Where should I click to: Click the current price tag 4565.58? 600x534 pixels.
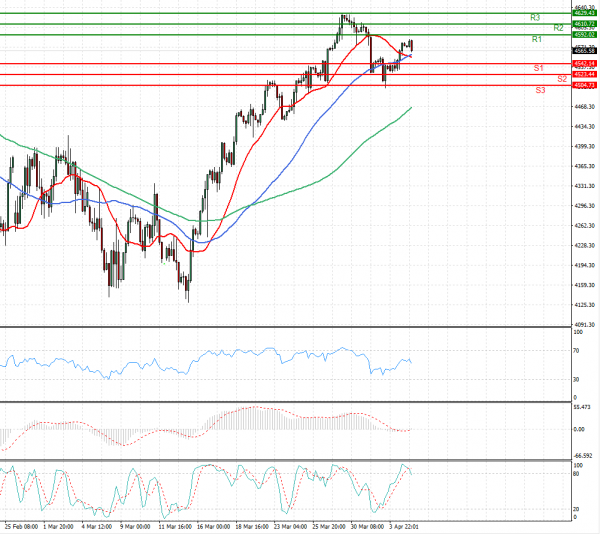coord(585,50)
